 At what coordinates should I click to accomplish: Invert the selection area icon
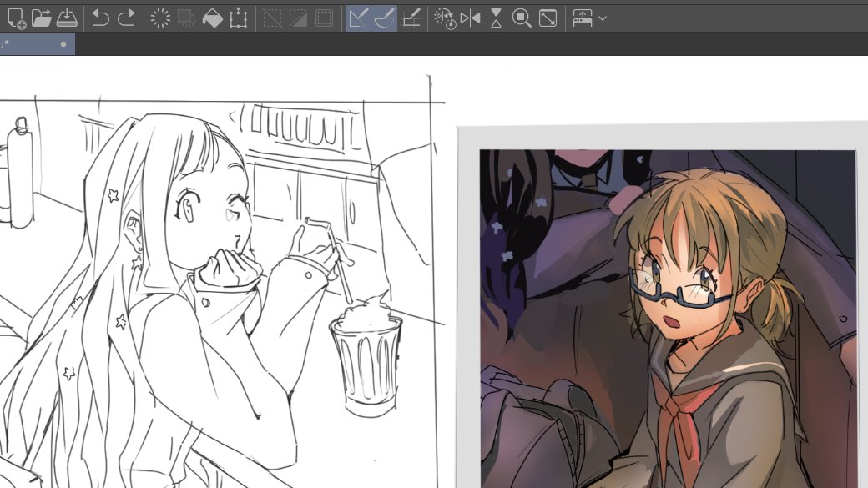pyautogui.click(x=299, y=18)
